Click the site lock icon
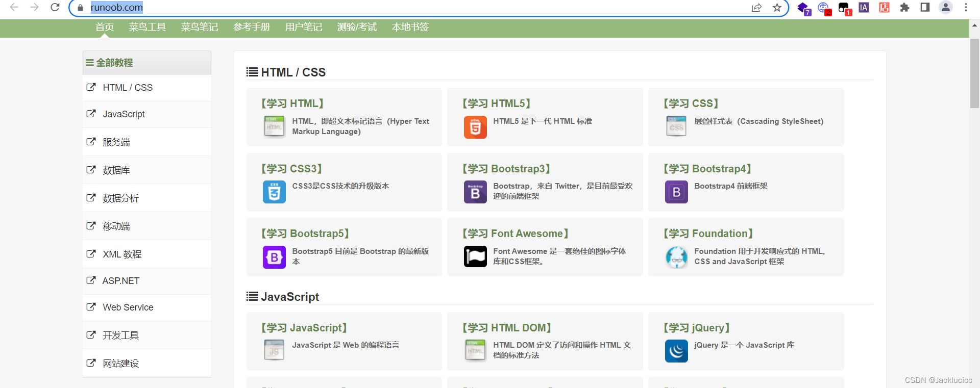 (80, 8)
